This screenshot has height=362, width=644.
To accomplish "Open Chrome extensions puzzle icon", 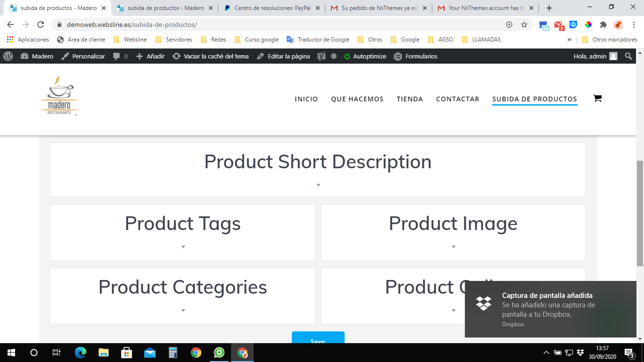I will tap(603, 25).
